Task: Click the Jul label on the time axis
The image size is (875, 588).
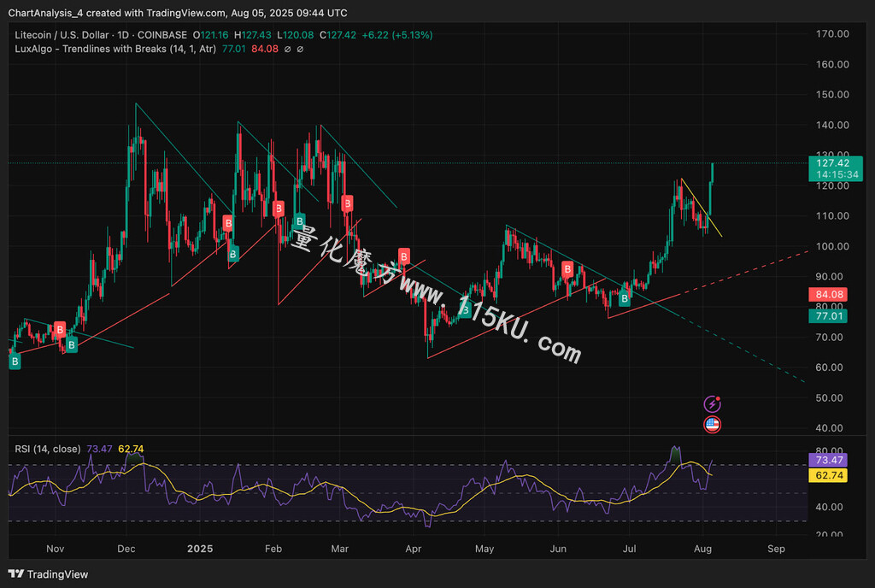Action: 629,549
